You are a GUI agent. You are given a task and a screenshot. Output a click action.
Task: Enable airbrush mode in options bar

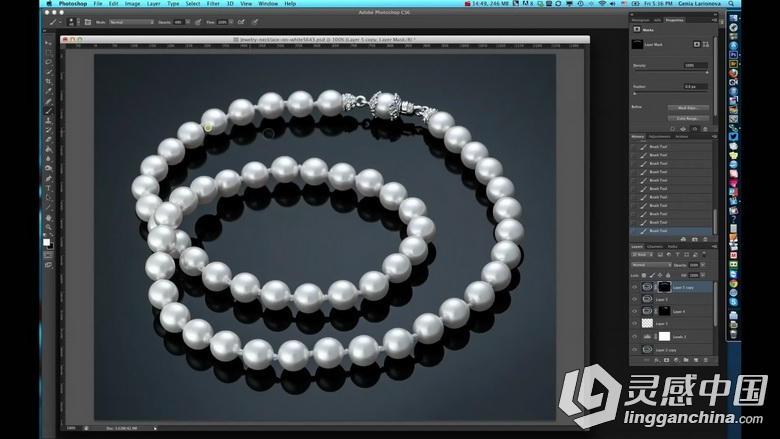[x=241, y=22]
